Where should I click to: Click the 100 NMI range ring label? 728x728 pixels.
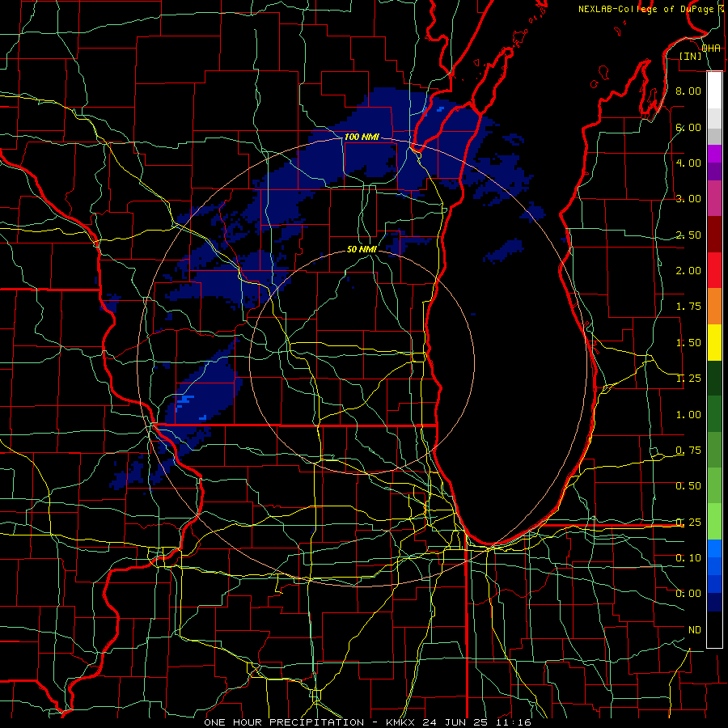362,138
